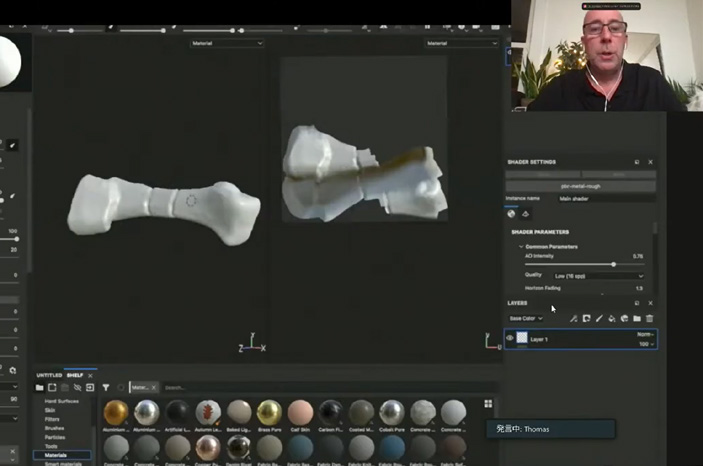Open the Quality dropdown set to Low
The width and height of the screenshot is (703, 466).
point(599,276)
